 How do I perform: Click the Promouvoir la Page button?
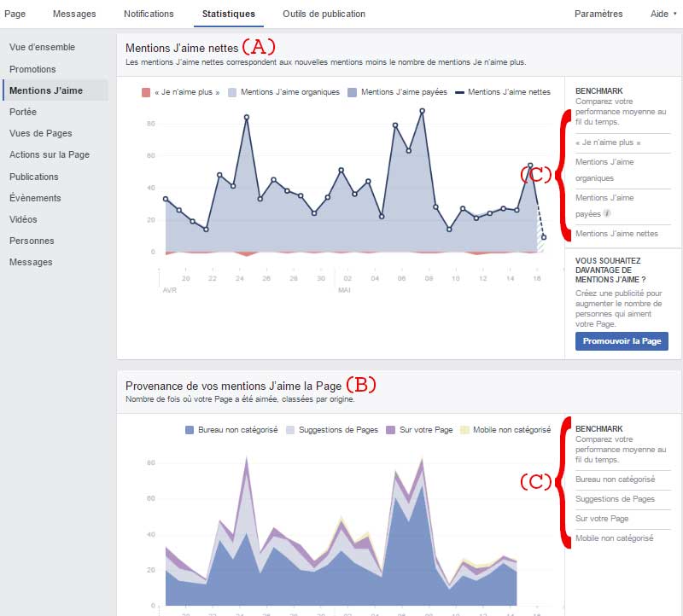click(622, 341)
